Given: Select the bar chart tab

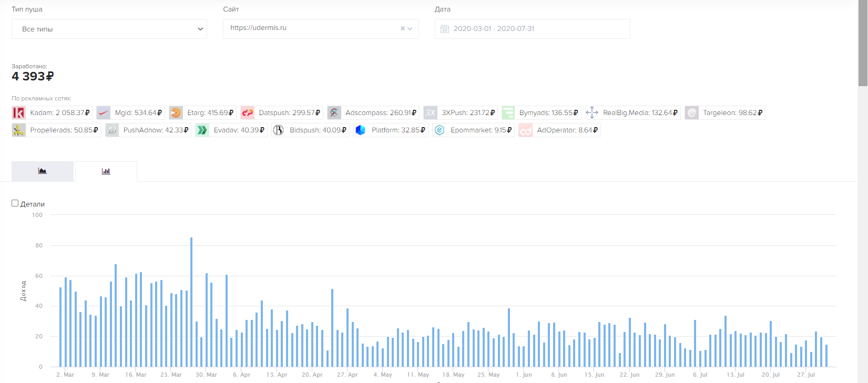Looking at the screenshot, I should coord(106,171).
